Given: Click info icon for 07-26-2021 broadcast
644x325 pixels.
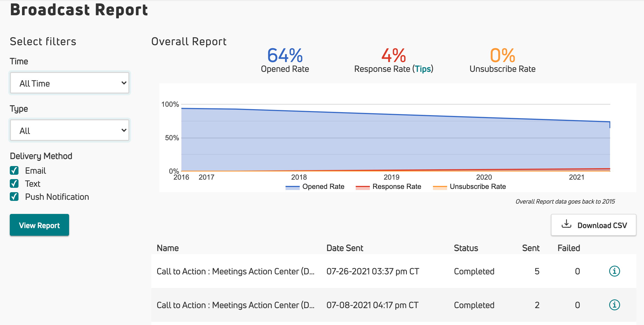Looking at the screenshot, I should [x=614, y=271].
